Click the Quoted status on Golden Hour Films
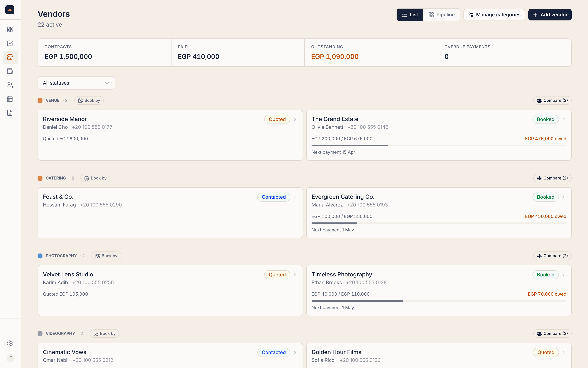This screenshot has height=368, width=588. click(546, 352)
